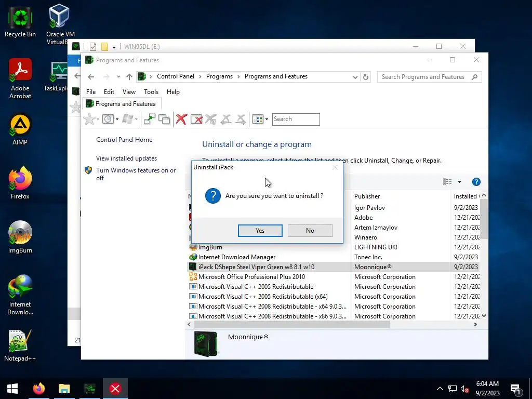Open the AIMP desktop icon
532x399 pixels.
point(20,130)
